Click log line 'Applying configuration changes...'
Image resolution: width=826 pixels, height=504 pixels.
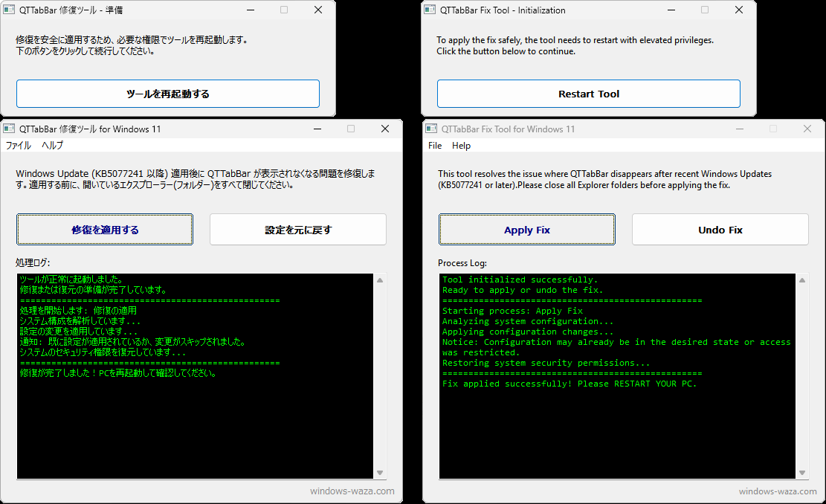528,332
